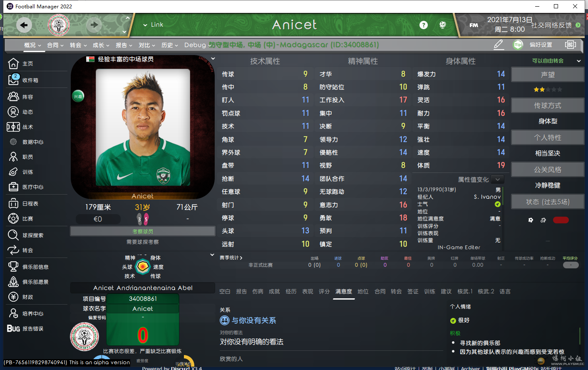Open the 战术 tactics board icon

click(x=13, y=127)
